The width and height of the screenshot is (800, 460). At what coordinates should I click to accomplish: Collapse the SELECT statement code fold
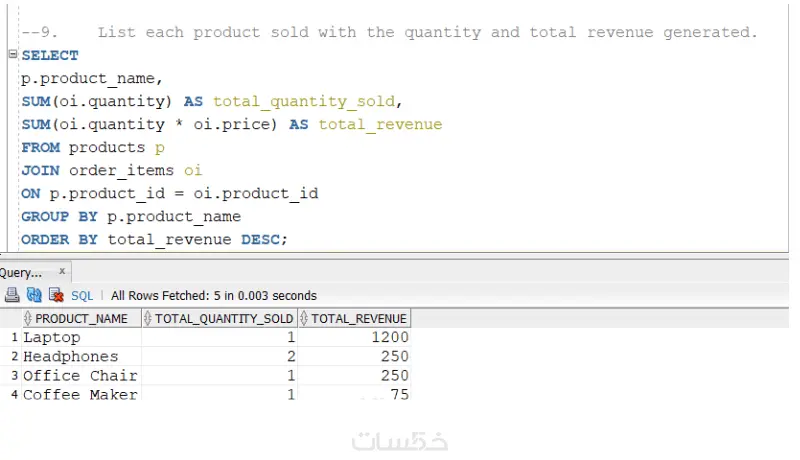coord(13,54)
